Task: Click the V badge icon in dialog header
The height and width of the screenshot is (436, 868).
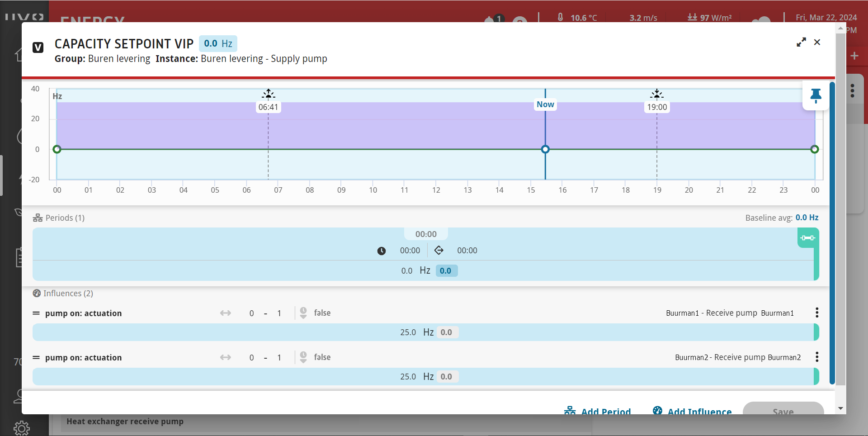Action: pyautogui.click(x=38, y=47)
